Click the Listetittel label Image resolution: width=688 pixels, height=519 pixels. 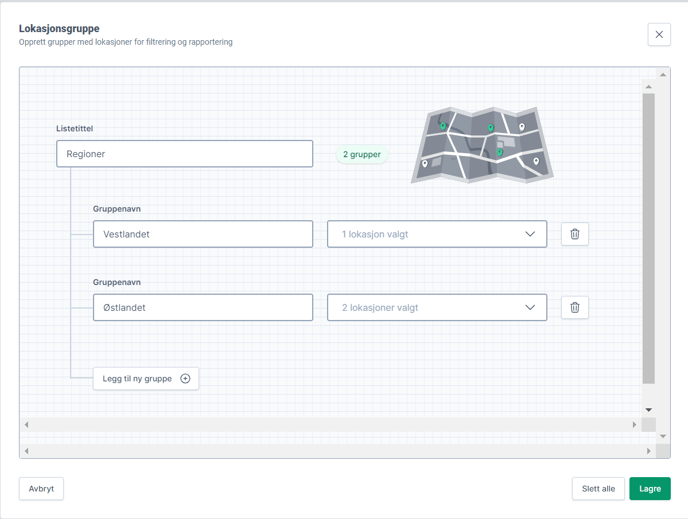click(x=75, y=129)
